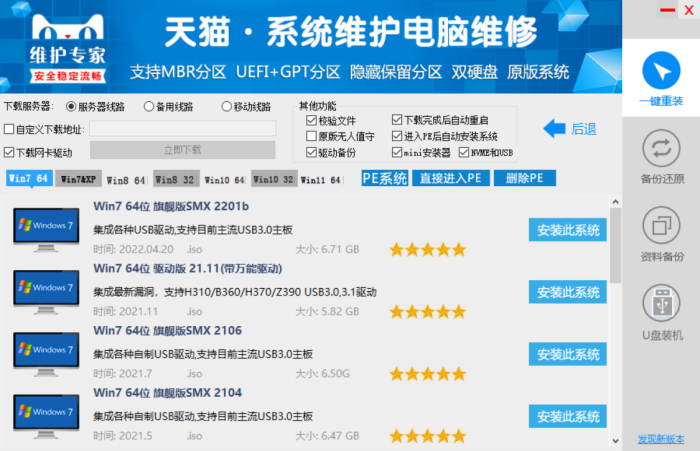The height and width of the screenshot is (451, 700).
Task: Open the U盘装机 USB install icon
Action: pos(660,300)
